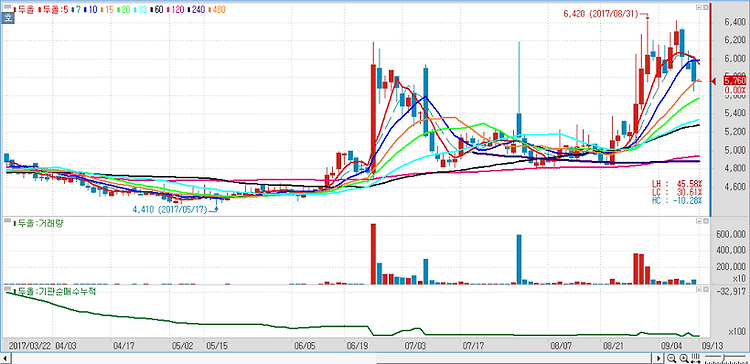Select the 7-day moving average legend
Image resolution: width=750 pixels, height=364 pixels.
(77, 9)
